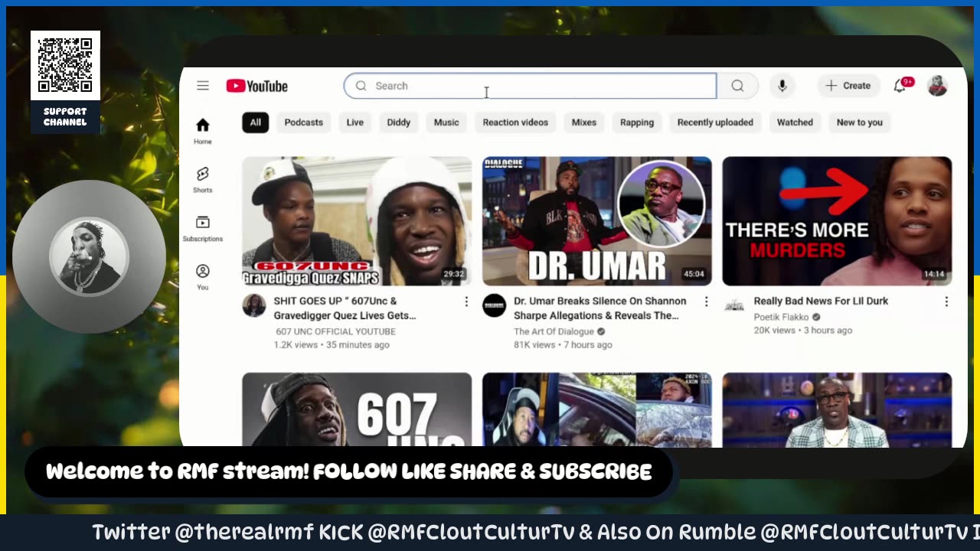
Task: Open the YouTube hamburger guide menu
Action: click(203, 86)
